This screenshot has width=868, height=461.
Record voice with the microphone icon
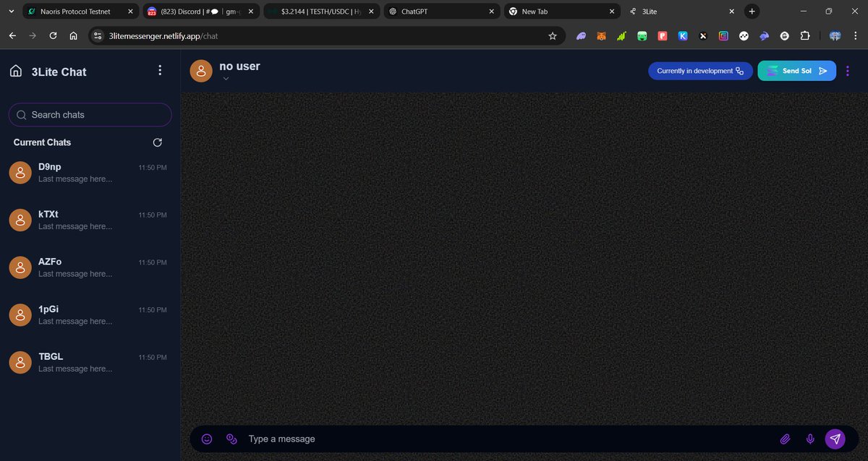point(810,439)
